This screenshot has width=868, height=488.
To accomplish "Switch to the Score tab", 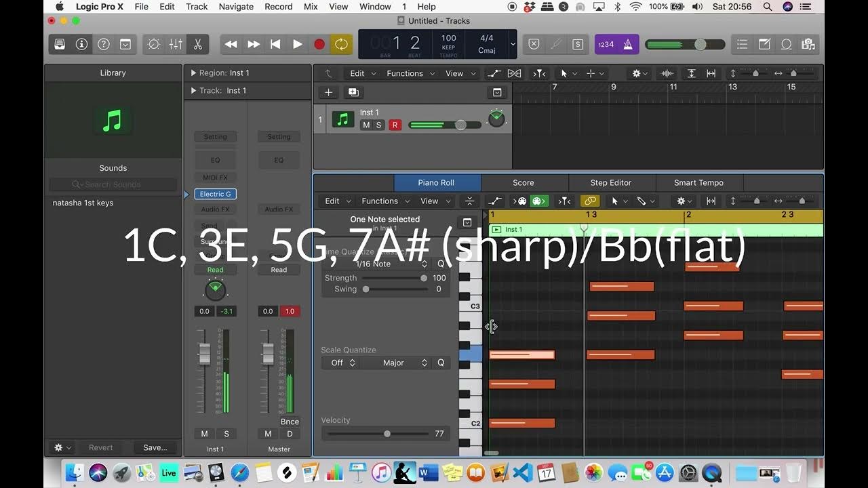I will point(523,182).
